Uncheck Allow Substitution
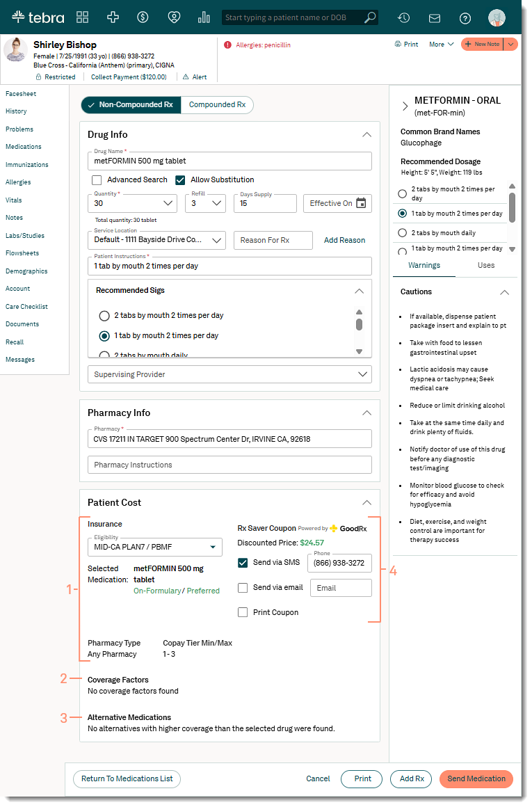Screen dimensions: 532x807 click(180, 180)
